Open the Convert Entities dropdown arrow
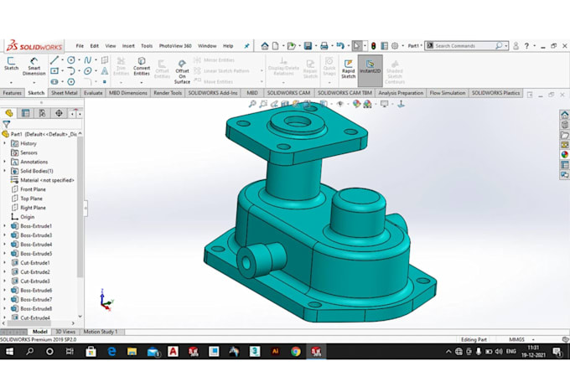 click(x=142, y=82)
